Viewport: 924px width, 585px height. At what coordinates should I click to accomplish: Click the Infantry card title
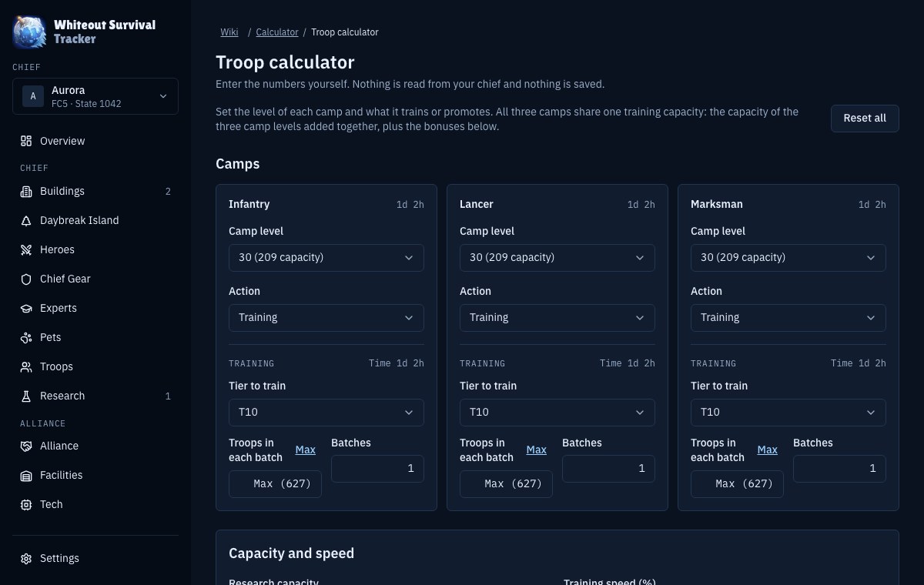[x=249, y=204]
